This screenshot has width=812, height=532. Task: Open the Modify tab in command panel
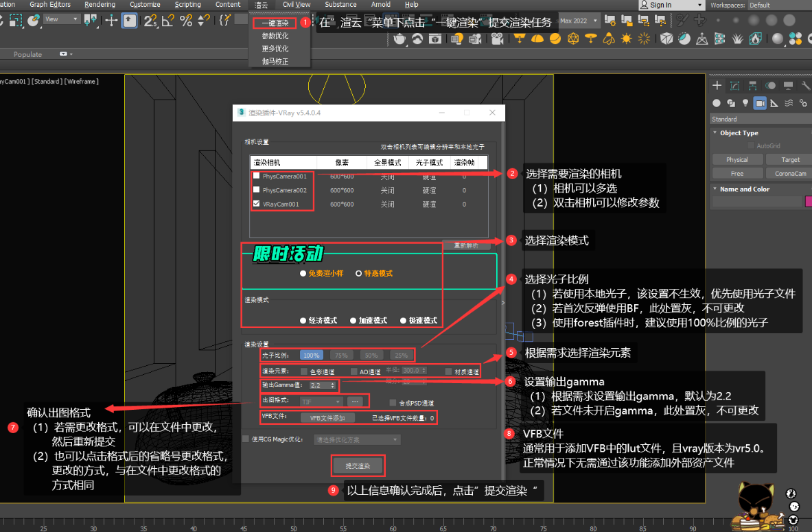point(735,86)
